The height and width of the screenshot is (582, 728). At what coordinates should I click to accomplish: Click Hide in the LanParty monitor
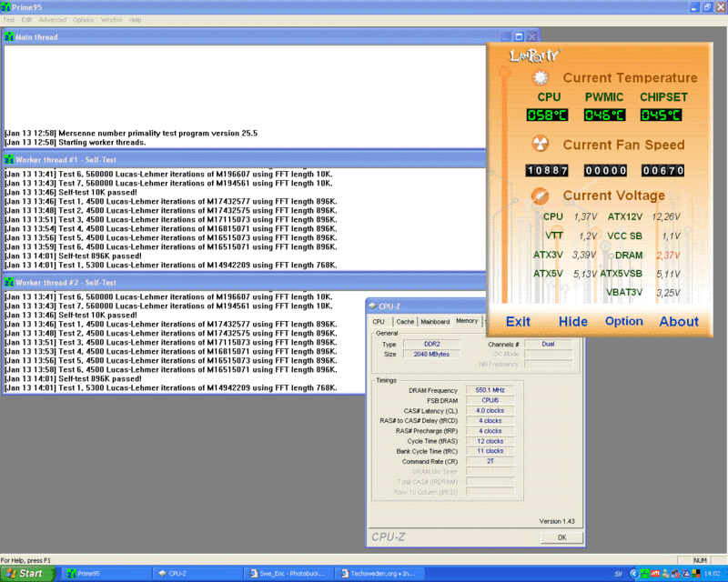(x=573, y=322)
